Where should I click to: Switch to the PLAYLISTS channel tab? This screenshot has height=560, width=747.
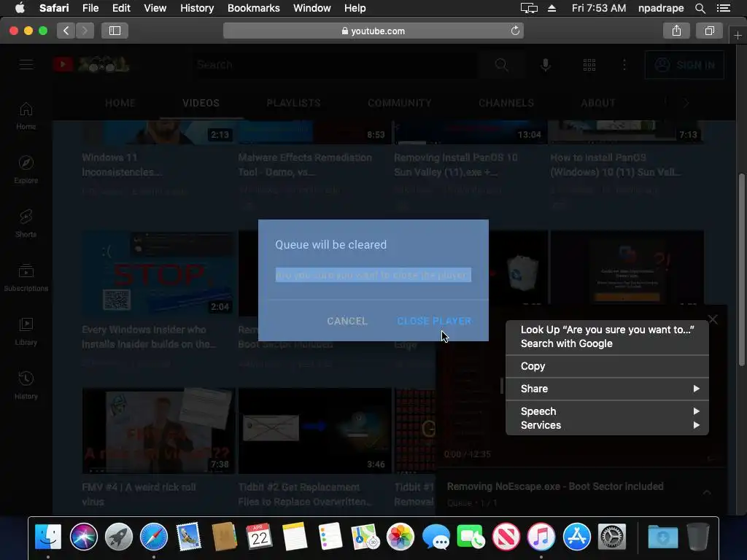click(x=293, y=103)
